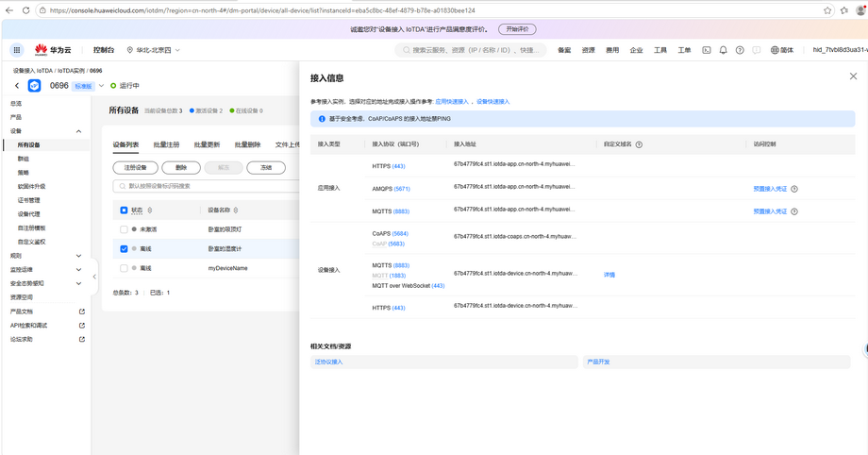
Task: Open feedback chat icon in header
Action: pyautogui.click(x=756, y=50)
